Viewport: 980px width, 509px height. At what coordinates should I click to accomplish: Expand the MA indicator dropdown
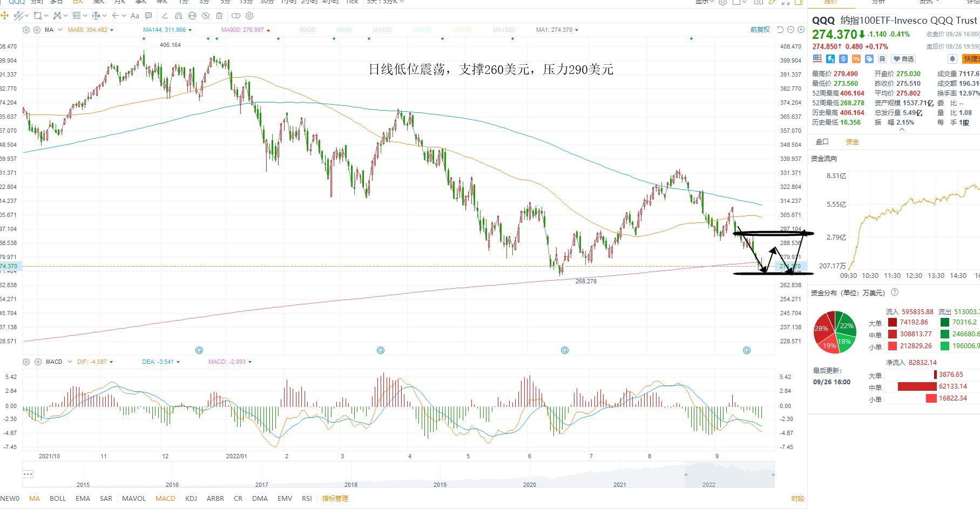pyautogui.click(x=60, y=30)
